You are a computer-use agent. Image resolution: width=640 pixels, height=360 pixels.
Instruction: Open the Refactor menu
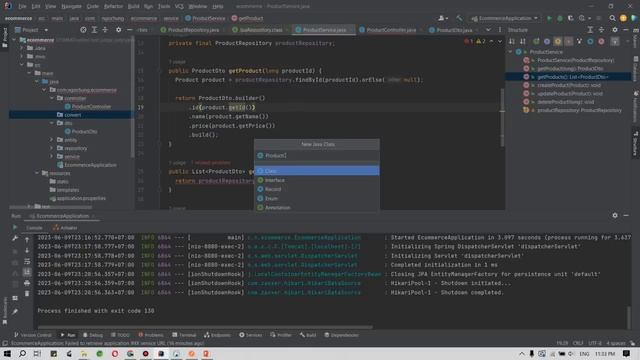point(113,7)
